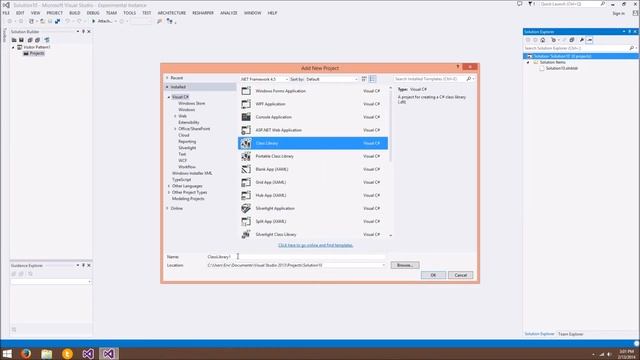This screenshot has height=360, width=640.
Task: Select the Hub App (XAML) template
Action: (x=313, y=196)
